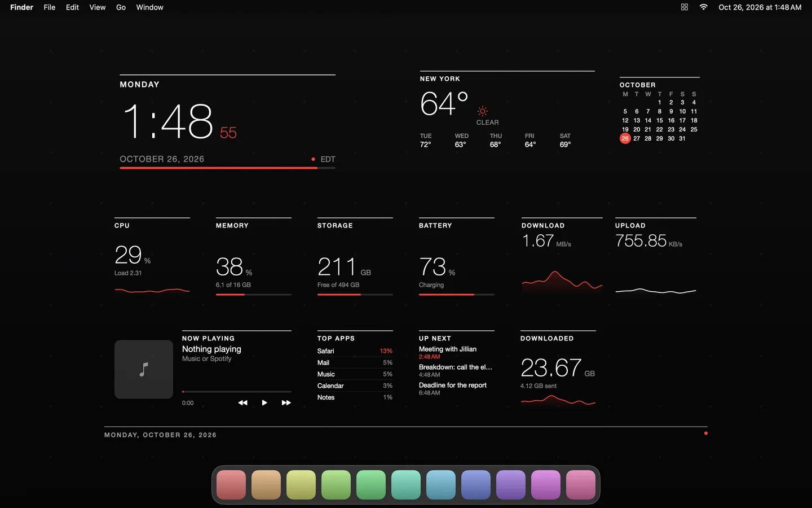Open the Meeting with Jillian event

456,353
